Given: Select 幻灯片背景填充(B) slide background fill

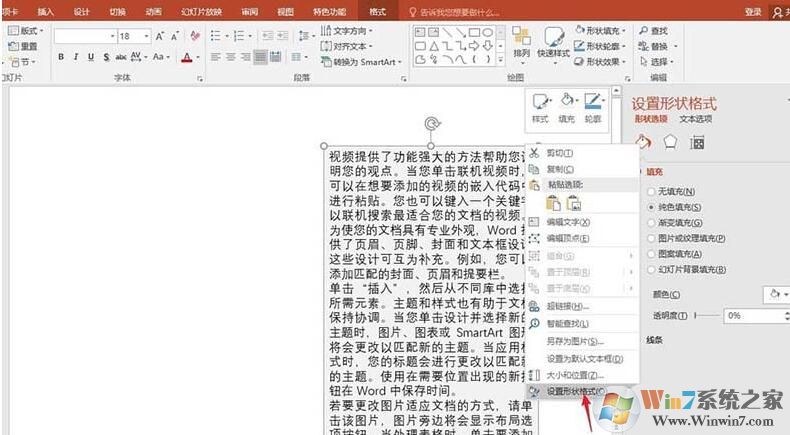Looking at the screenshot, I should 651,270.
